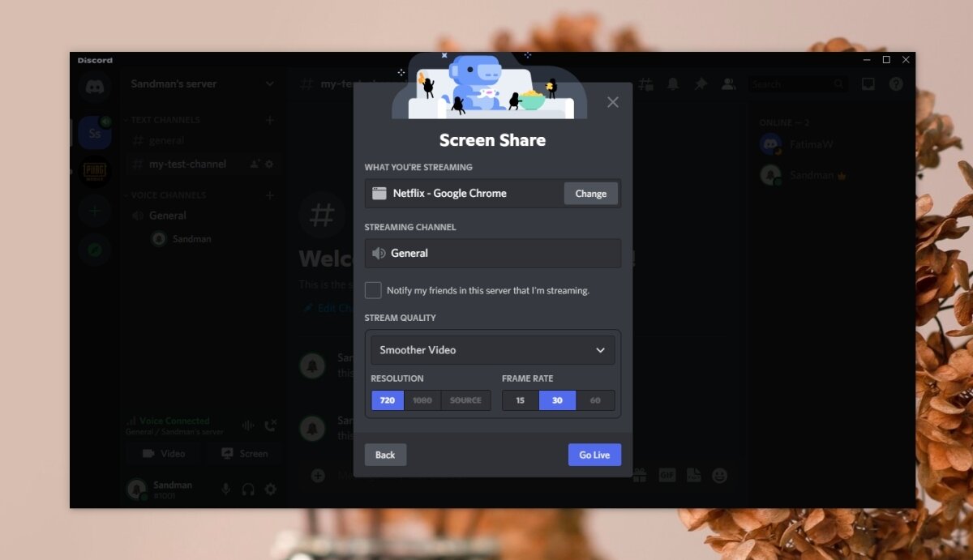The image size is (973, 560).
Task: Close the Screen Share dialog with X
Action: pos(613,102)
